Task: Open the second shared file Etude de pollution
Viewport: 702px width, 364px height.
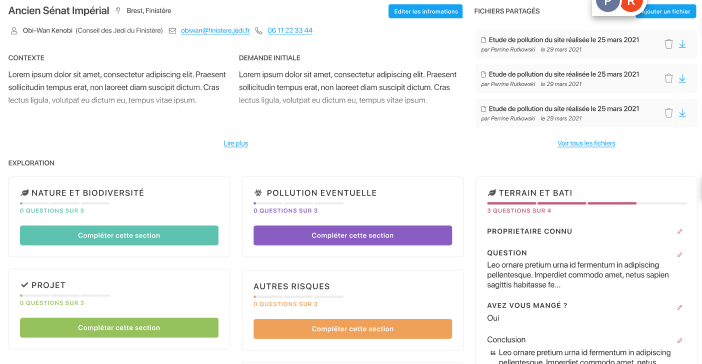Action: pyautogui.click(x=564, y=74)
